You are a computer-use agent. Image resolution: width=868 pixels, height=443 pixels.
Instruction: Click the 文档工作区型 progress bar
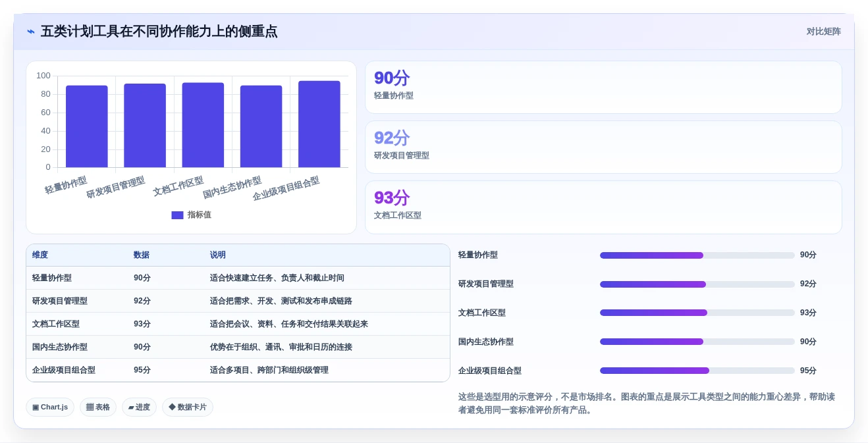pos(697,313)
